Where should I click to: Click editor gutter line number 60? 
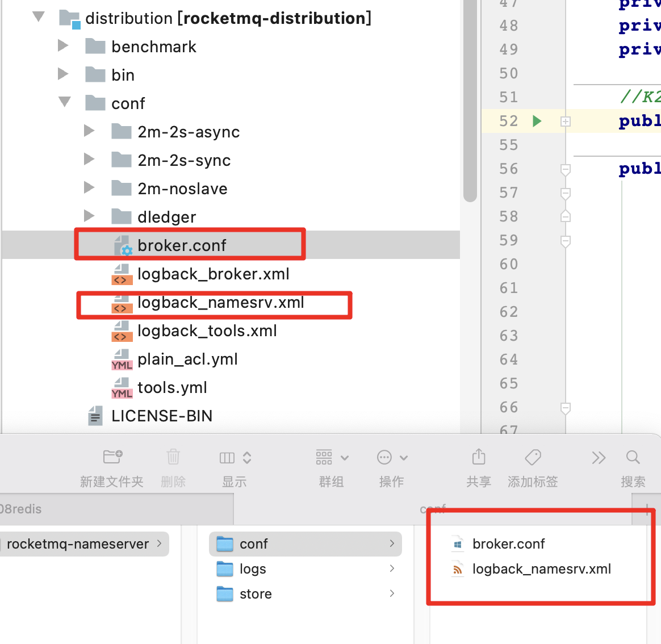click(508, 264)
